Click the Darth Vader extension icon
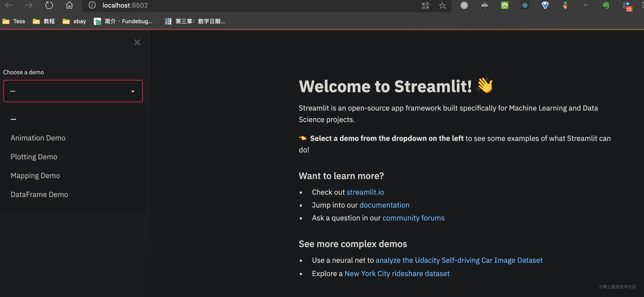This screenshot has width=644, height=297. tap(484, 5)
